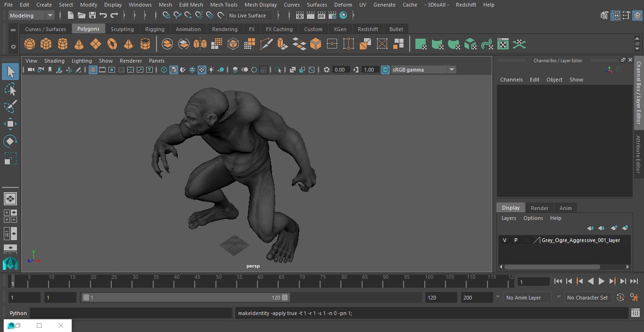Create a polygon cube from the shelf
Image resolution: width=644 pixels, height=332 pixels.
click(x=46, y=44)
